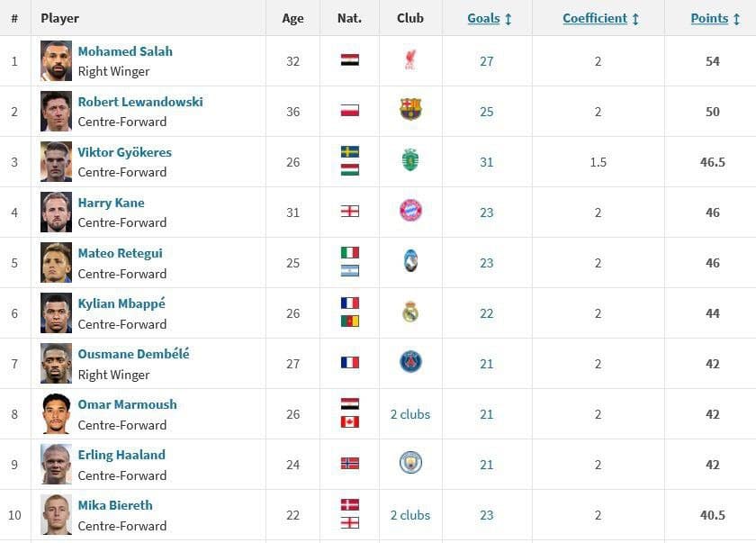Viewport: 756px width, 543px height.
Task: Click Erling Haaland's Norway flag icon
Action: [349, 464]
